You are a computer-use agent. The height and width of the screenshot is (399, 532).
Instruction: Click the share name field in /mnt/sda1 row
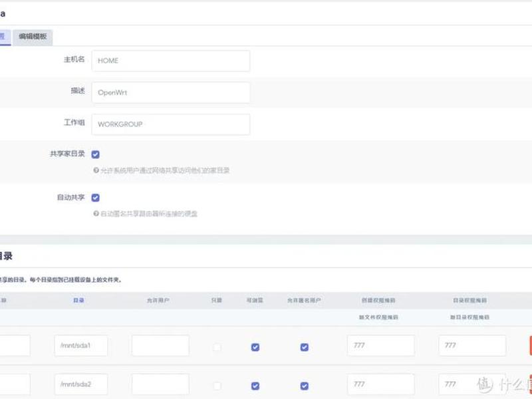click(15, 345)
